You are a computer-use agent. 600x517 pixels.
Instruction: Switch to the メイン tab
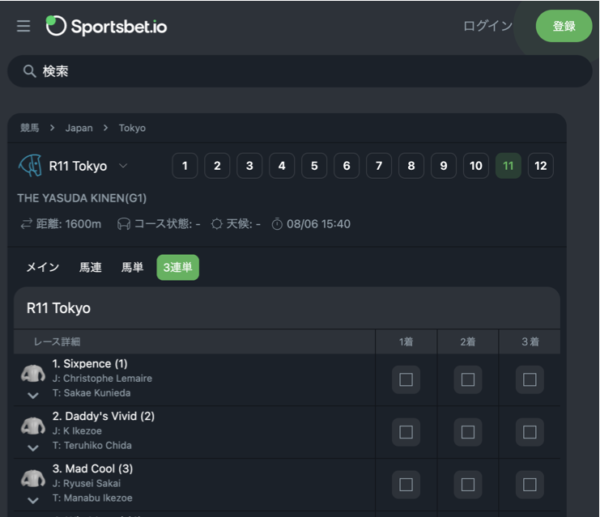click(x=42, y=267)
